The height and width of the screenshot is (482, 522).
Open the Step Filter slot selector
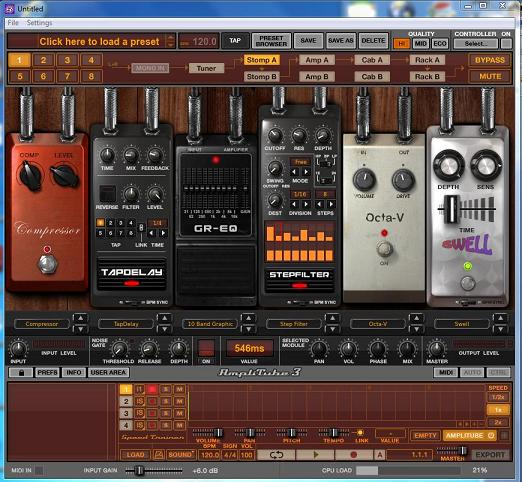pos(294,324)
